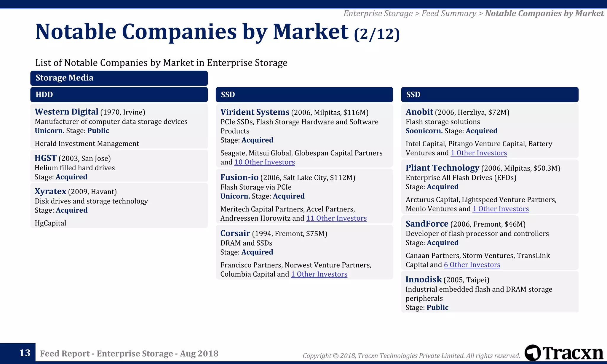
Task: Click 'Flash storage solutions' description
Action: coord(443,122)
